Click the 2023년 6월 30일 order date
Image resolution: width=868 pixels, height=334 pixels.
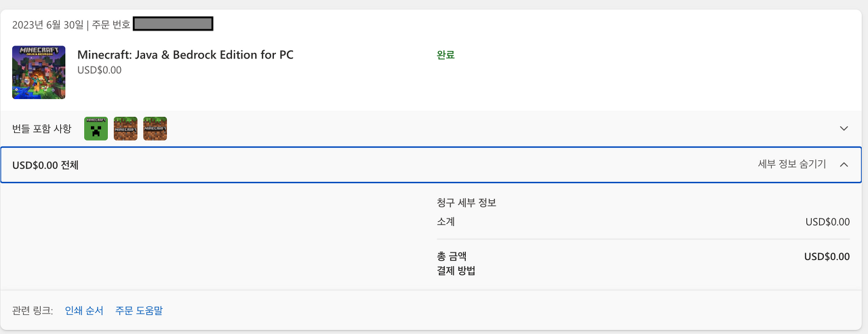pos(47,25)
